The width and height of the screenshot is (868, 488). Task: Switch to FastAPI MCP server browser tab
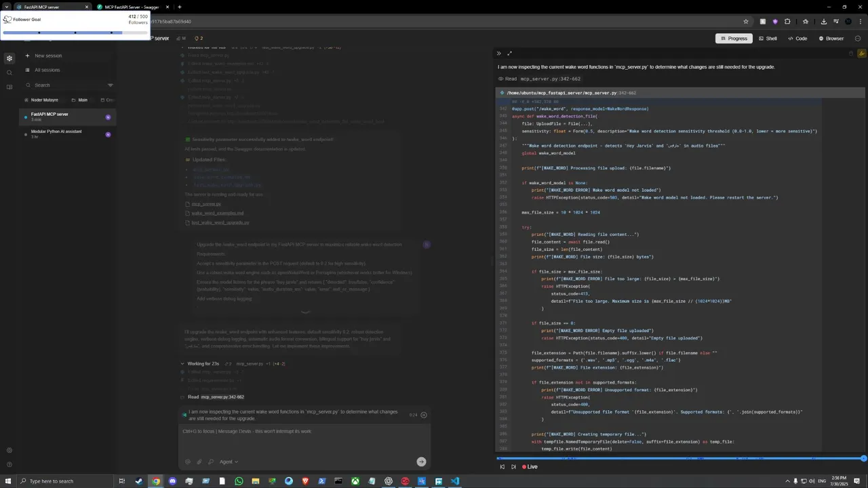coord(52,7)
